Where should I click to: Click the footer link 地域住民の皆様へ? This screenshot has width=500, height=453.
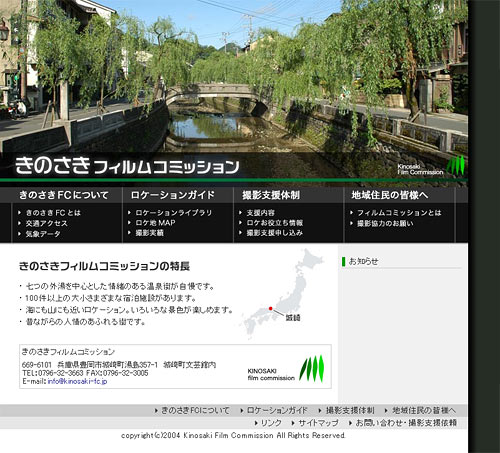click(424, 410)
